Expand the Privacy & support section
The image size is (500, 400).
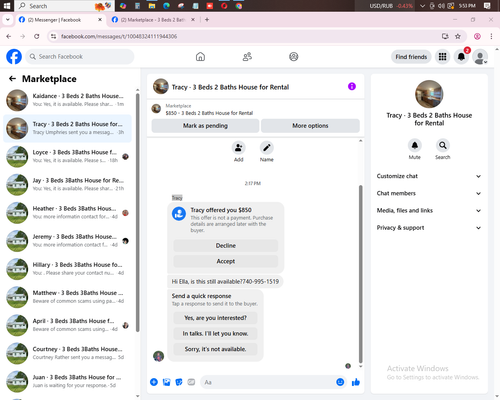429,228
